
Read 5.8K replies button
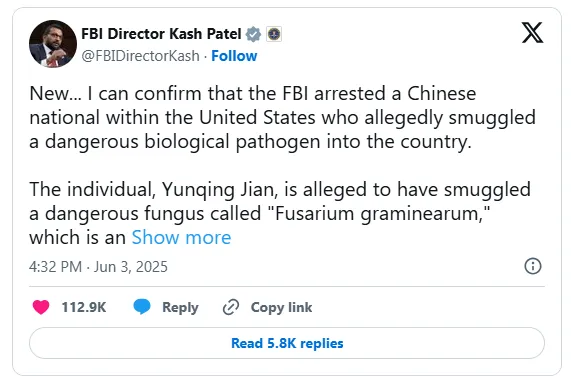[x=287, y=343]
